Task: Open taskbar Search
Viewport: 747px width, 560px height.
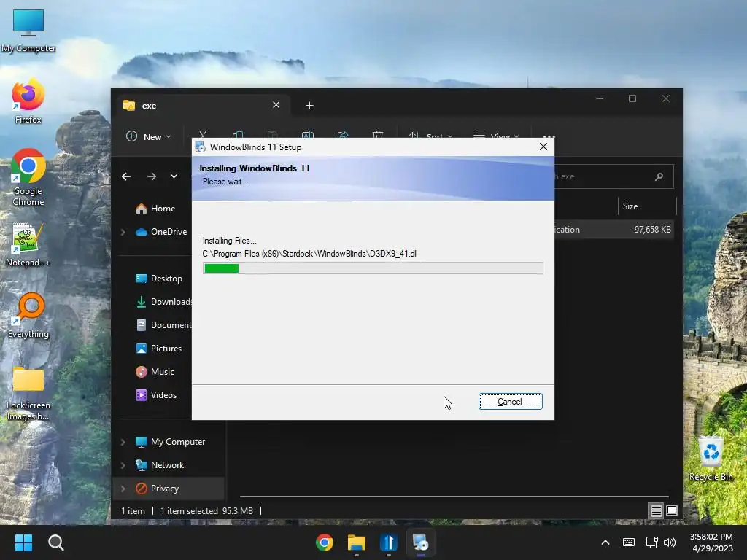Action: tap(56, 542)
